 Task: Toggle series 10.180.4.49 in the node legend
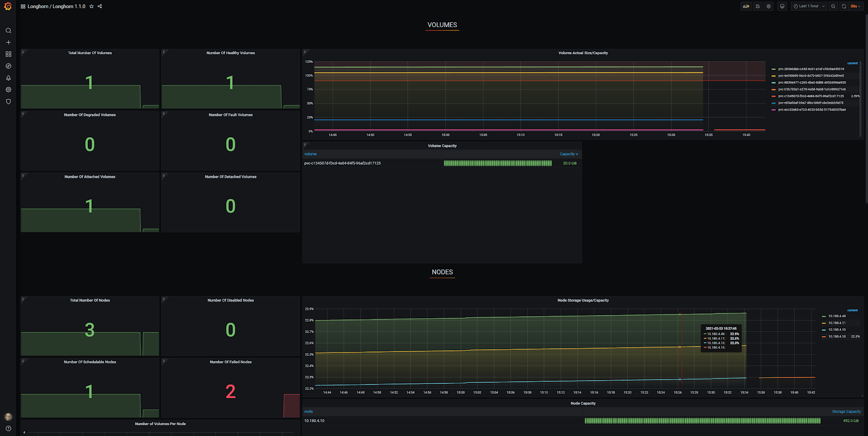pyautogui.click(x=837, y=316)
